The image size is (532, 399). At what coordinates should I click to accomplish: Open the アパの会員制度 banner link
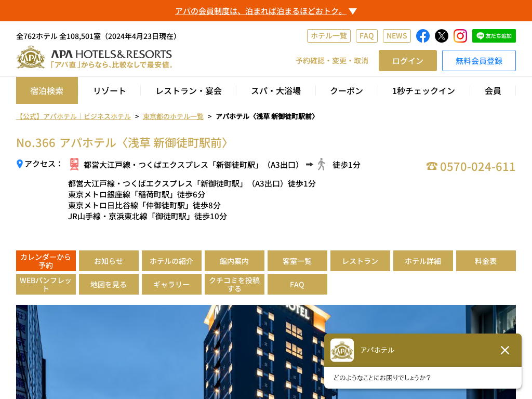pos(261,11)
